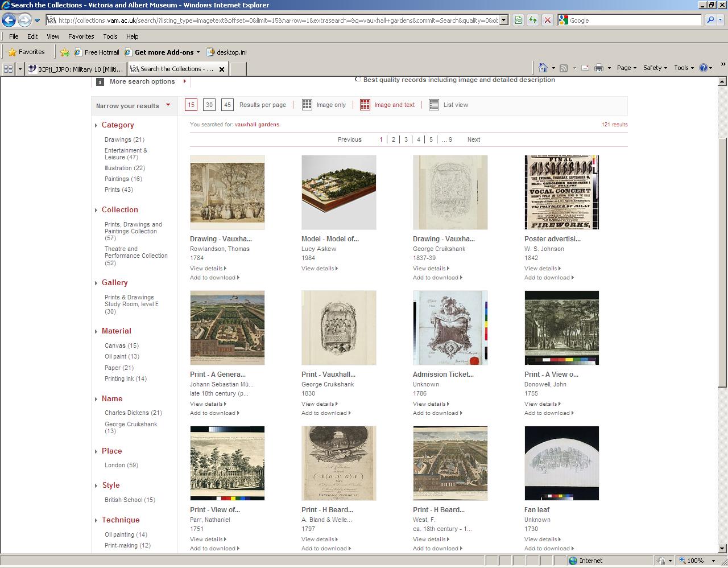The image size is (728, 568).
Task: Select 45 results per page
Action: pos(227,105)
